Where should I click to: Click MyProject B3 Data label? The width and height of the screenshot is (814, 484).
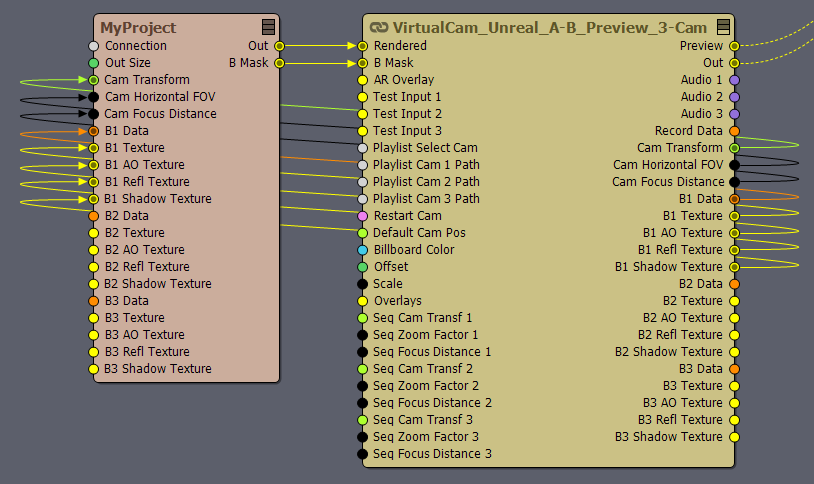click(x=127, y=301)
